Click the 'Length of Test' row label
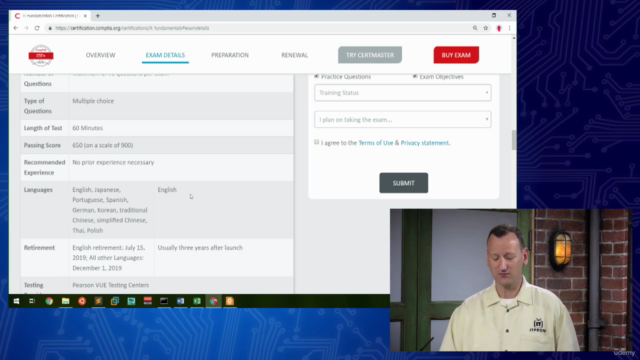Viewport: 640px width, 360px height. (x=43, y=128)
